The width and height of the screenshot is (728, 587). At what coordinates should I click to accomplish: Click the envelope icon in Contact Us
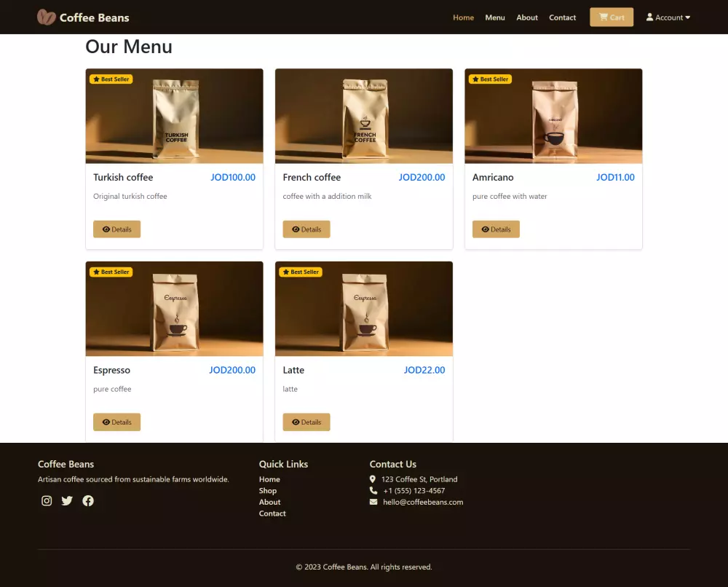(373, 502)
